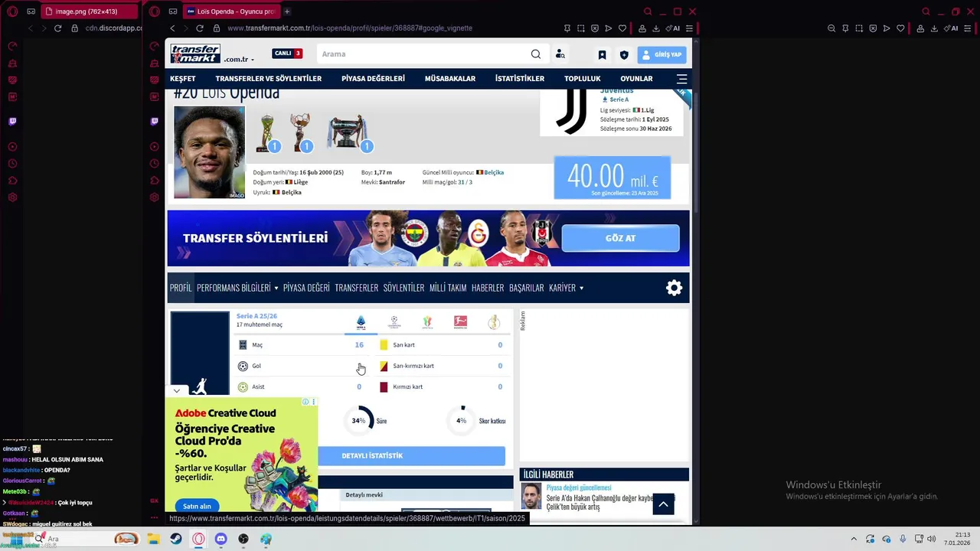Open the settings gear on profile tab bar
This screenshot has width=980, height=551.
[x=674, y=288]
